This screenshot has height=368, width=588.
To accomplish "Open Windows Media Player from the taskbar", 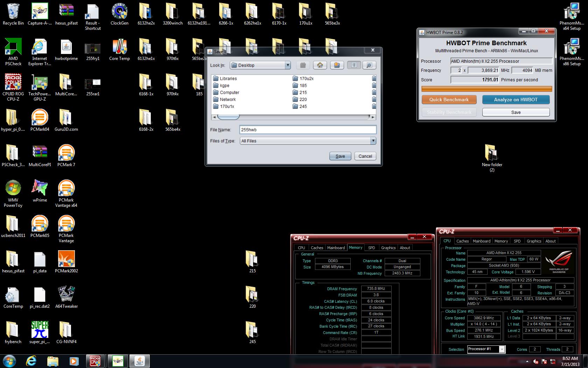I will click(x=73, y=361).
